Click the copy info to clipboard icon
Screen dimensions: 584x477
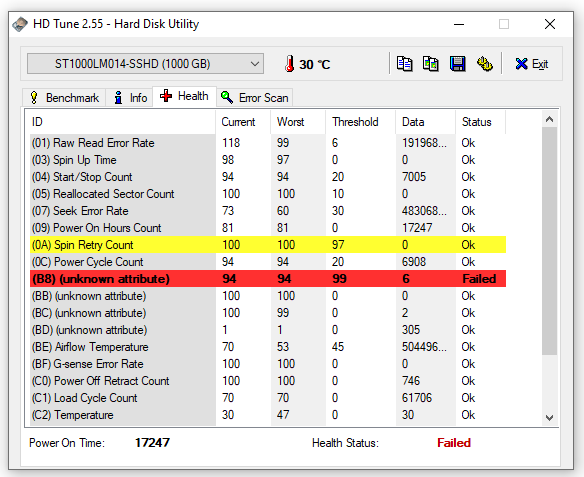pos(404,64)
